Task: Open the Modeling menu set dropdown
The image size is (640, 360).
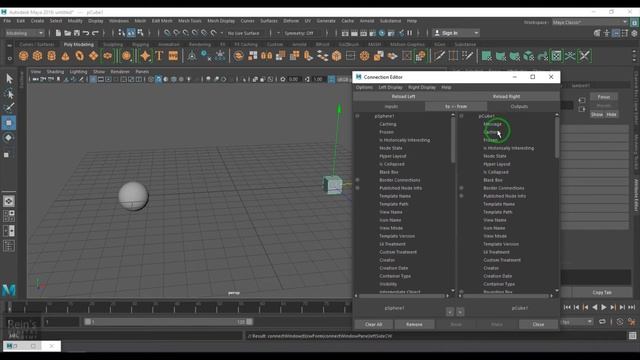Action: pos(25,33)
